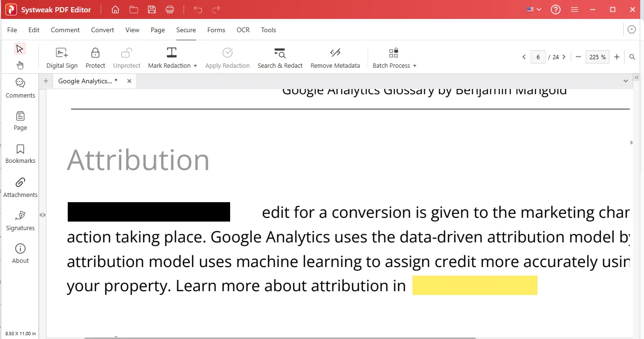Toggle right panel with double chevron

(x=637, y=77)
